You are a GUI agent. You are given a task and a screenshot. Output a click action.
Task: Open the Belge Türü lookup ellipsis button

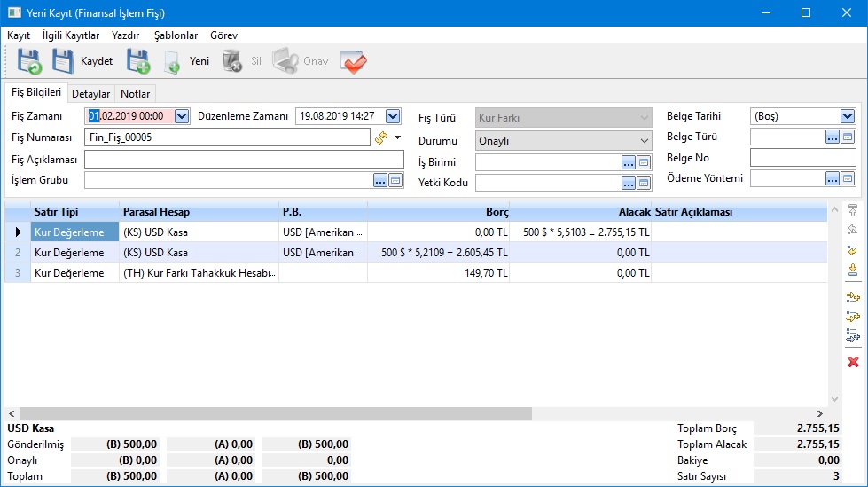click(x=832, y=137)
